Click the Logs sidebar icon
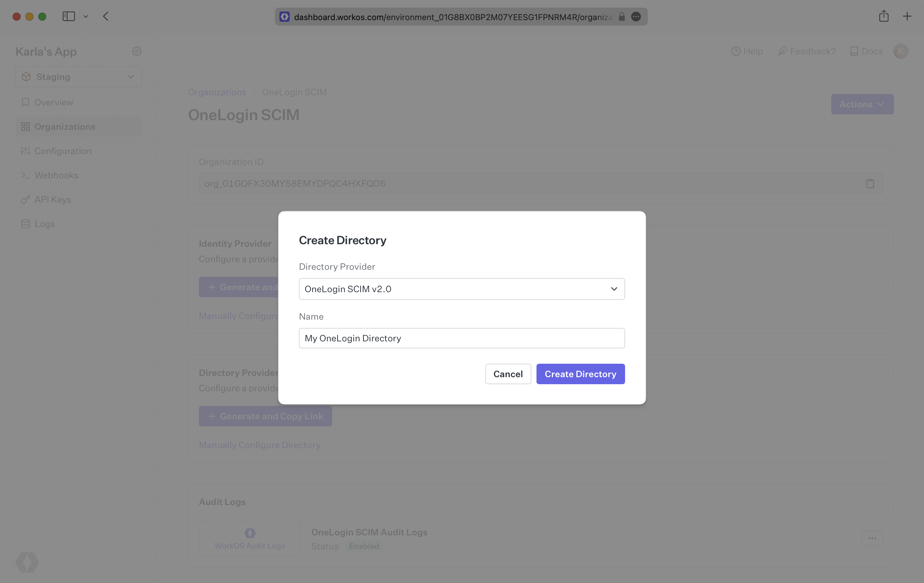The image size is (924, 583). coord(26,224)
